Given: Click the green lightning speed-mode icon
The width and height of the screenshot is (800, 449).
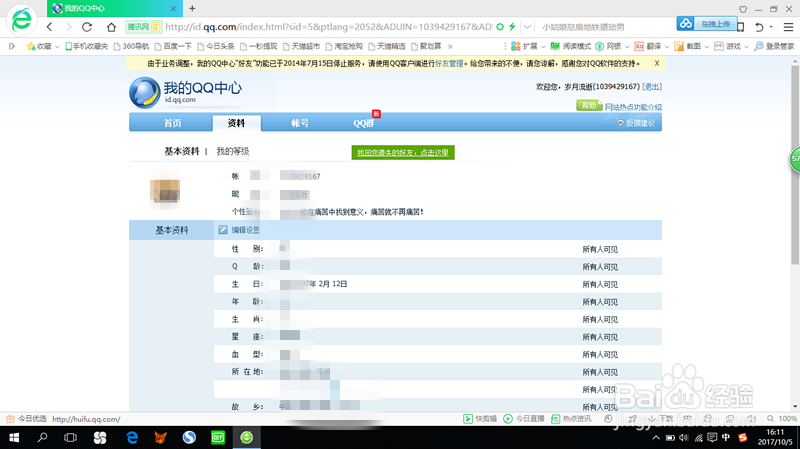Looking at the screenshot, I should (512, 27).
